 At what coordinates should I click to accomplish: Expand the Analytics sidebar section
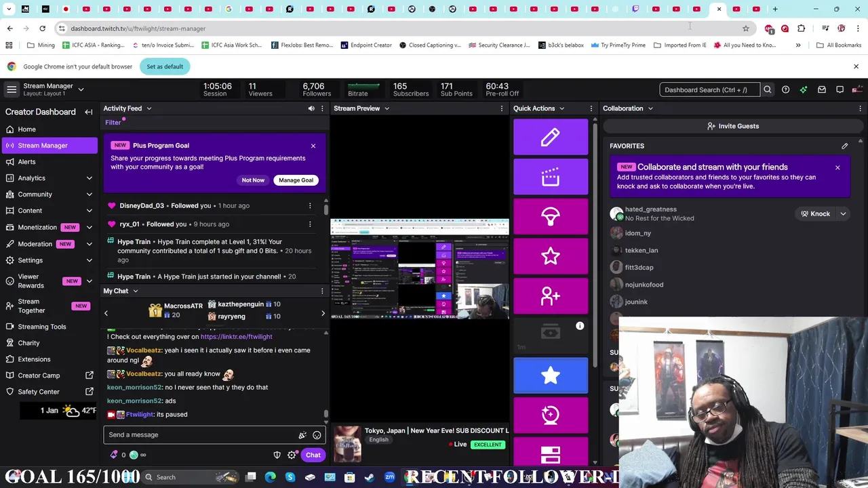click(x=89, y=178)
